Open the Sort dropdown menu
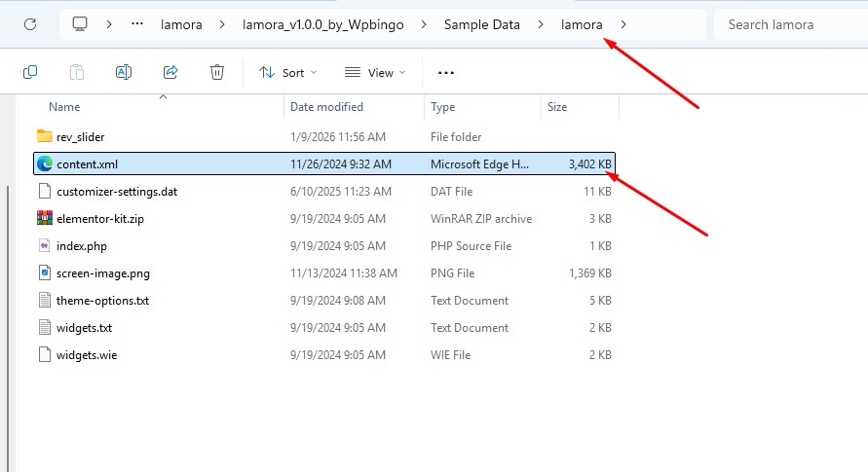Viewport: 868px width, 472px height. pos(287,72)
